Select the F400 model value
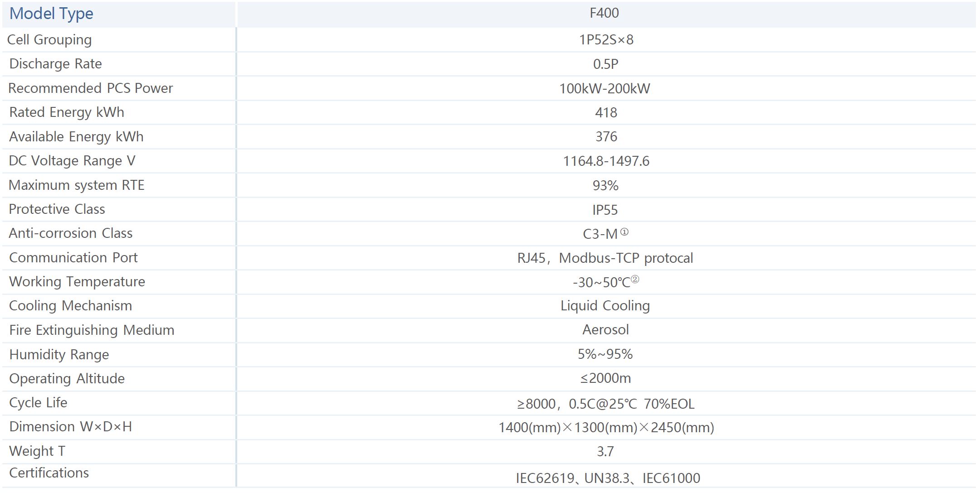This screenshot has width=980, height=497. click(x=604, y=13)
